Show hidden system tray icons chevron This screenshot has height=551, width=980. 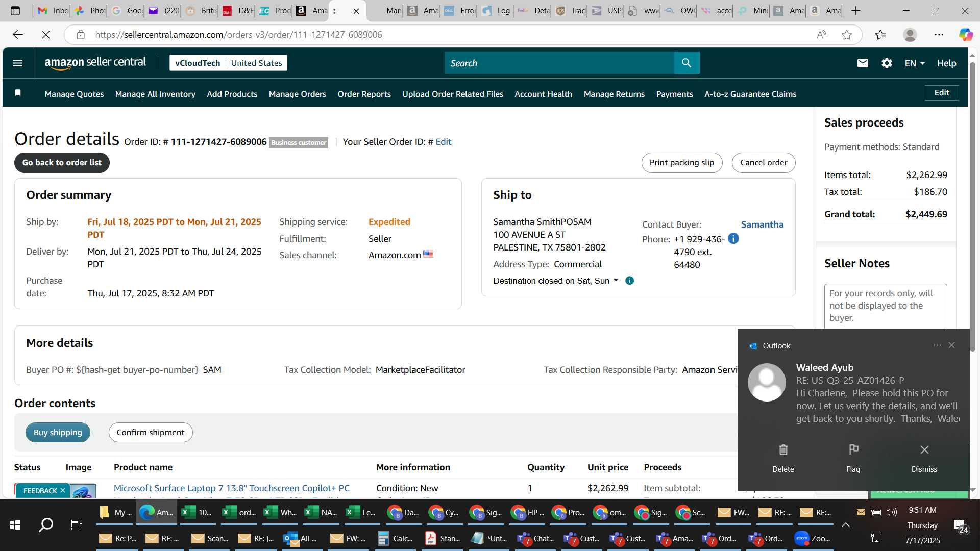coord(846,525)
